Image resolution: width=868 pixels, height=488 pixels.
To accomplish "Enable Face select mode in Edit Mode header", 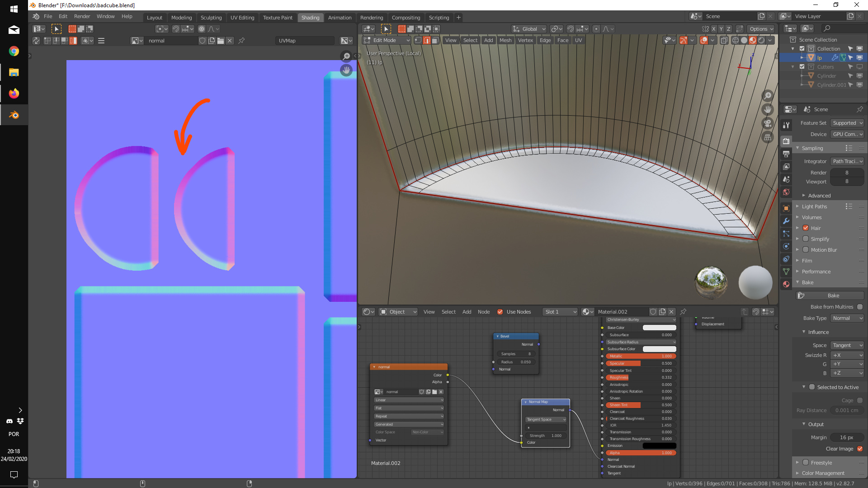I will pos(435,40).
